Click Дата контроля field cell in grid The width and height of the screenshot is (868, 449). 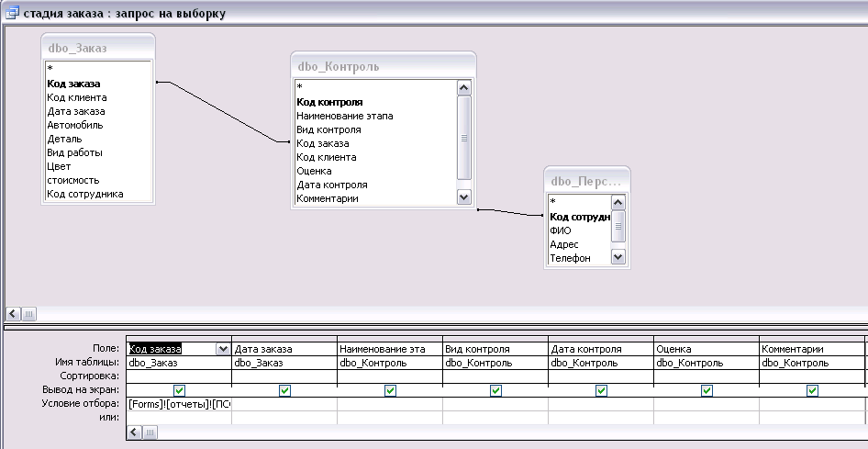coord(601,349)
